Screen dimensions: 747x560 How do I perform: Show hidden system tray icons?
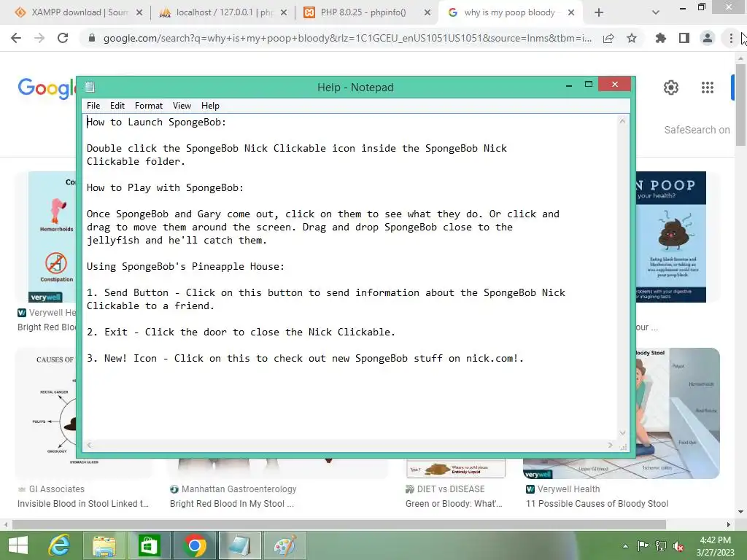click(x=625, y=546)
